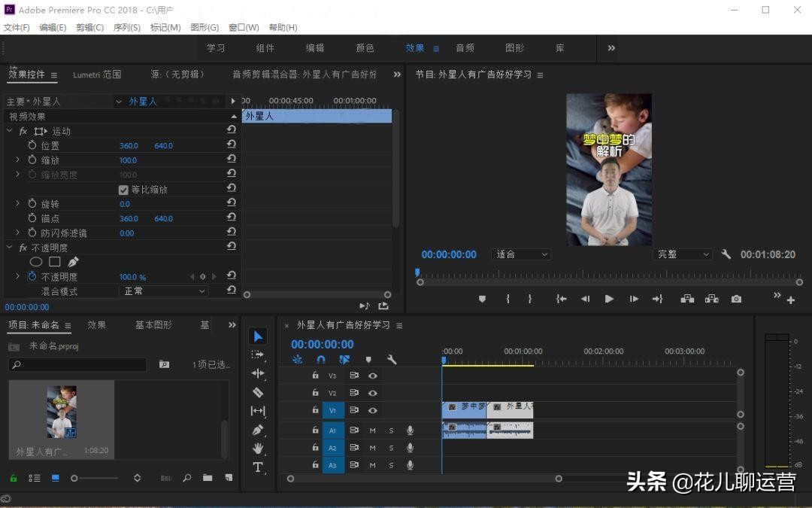Select the Pen tool in timeline toolbar
This screenshot has width=812, height=508.
coord(257,430)
